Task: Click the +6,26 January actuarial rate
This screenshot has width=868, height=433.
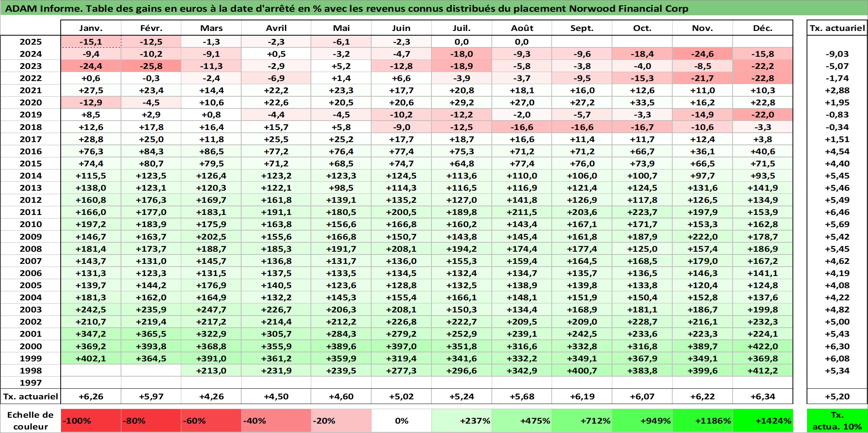Action: coord(91,396)
